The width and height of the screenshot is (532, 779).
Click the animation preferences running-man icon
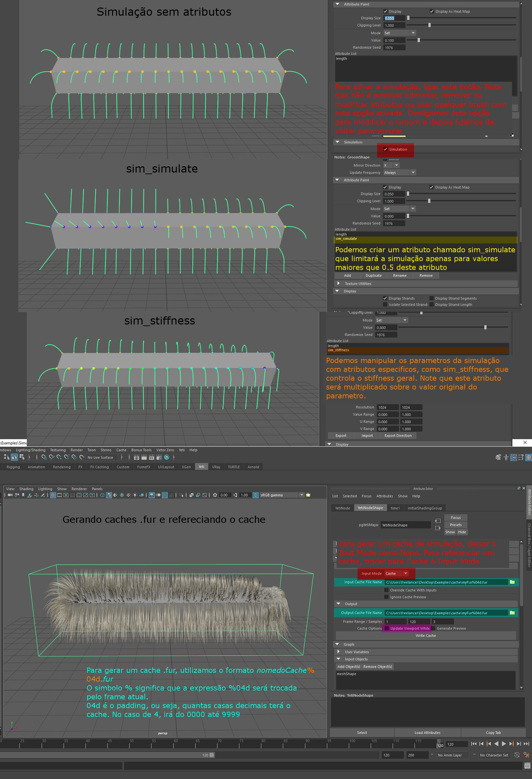coord(526,755)
